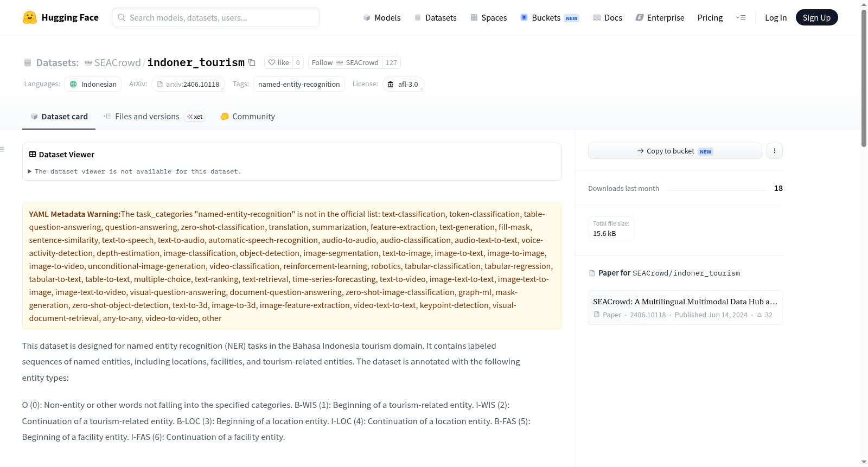Image resolution: width=868 pixels, height=467 pixels.
Task: Click the named-entity-recognition tag
Action: tap(299, 84)
